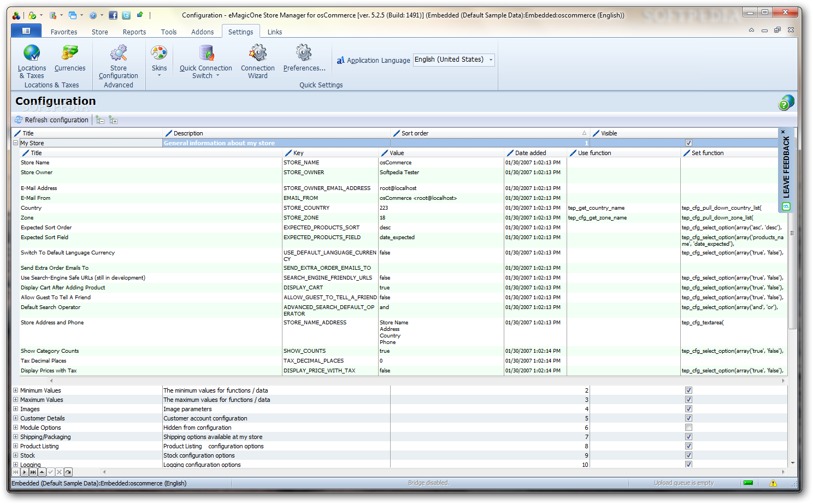Open the Favorites tab
Image resolution: width=813 pixels, height=504 pixels.
64,32
